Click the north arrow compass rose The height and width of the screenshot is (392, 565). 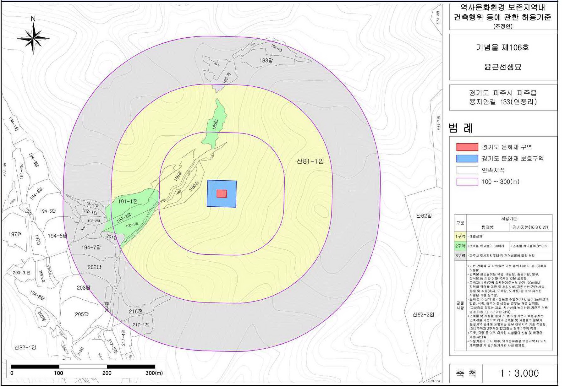33,38
